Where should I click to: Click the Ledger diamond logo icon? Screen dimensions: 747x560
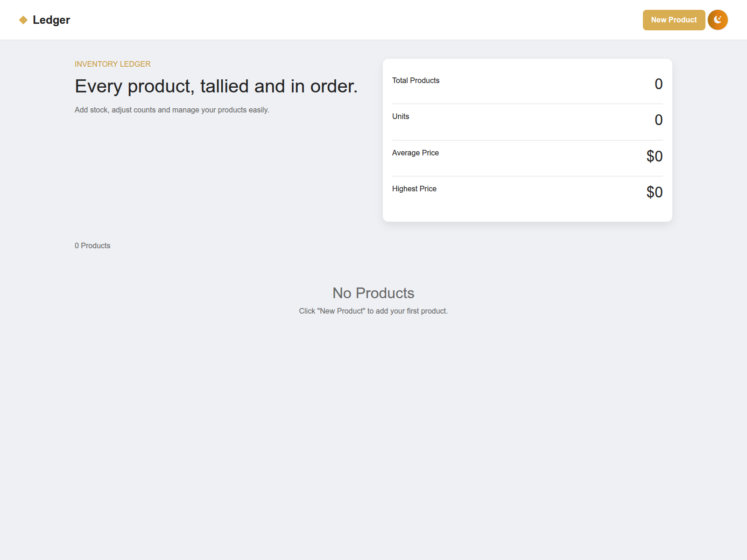[23, 20]
